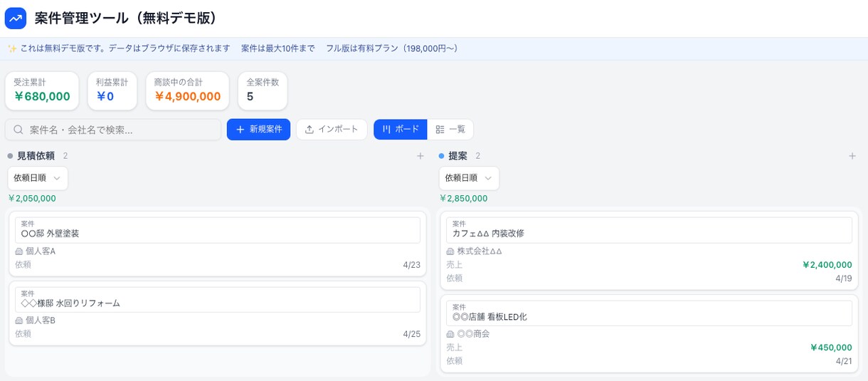Image resolution: width=868 pixels, height=381 pixels.
Task: Edit the ◇◇様邸 水回りリフォーム name field
Action: tap(218, 300)
